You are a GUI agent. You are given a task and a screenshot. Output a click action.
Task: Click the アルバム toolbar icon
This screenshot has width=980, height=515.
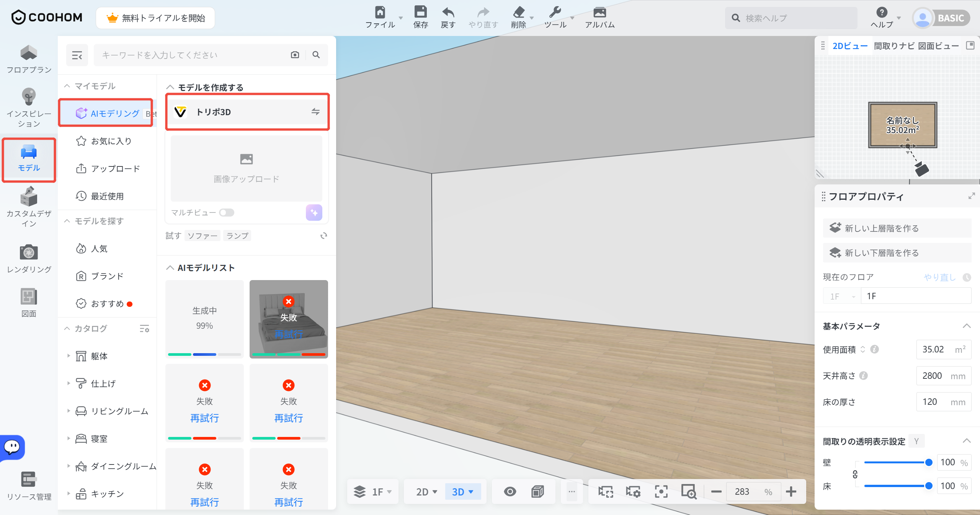(x=599, y=18)
